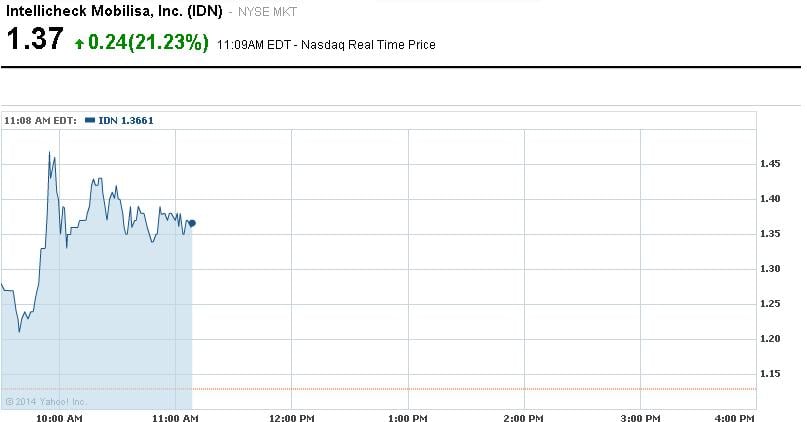The height and width of the screenshot is (422, 807).
Task: Click the 11:08 AM EDT legend timestamp
Action: (x=40, y=120)
